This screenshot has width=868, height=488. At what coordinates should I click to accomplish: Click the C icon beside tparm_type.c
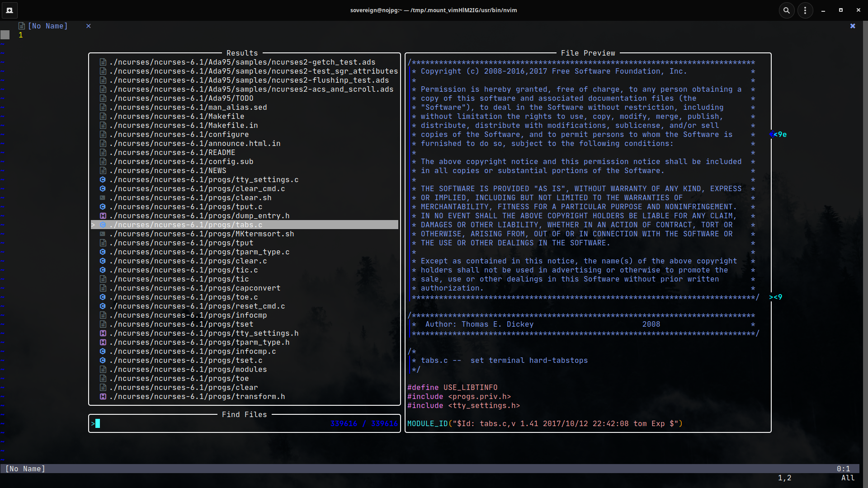click(x=103, y=252)
